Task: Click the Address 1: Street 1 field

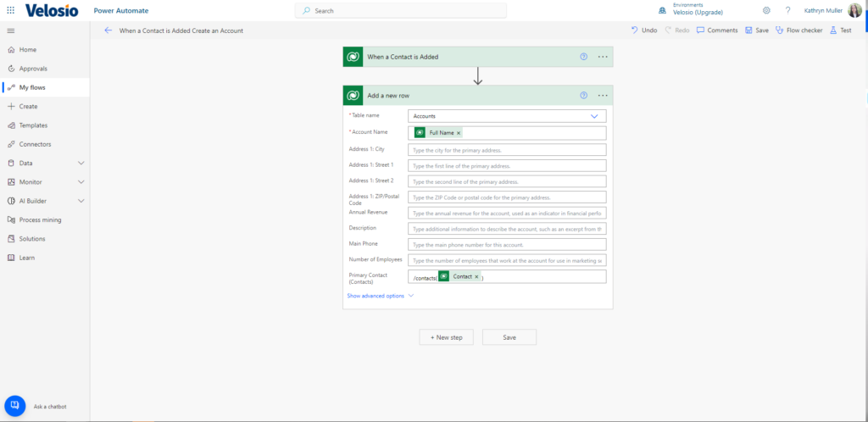Action: pos(507,166)
